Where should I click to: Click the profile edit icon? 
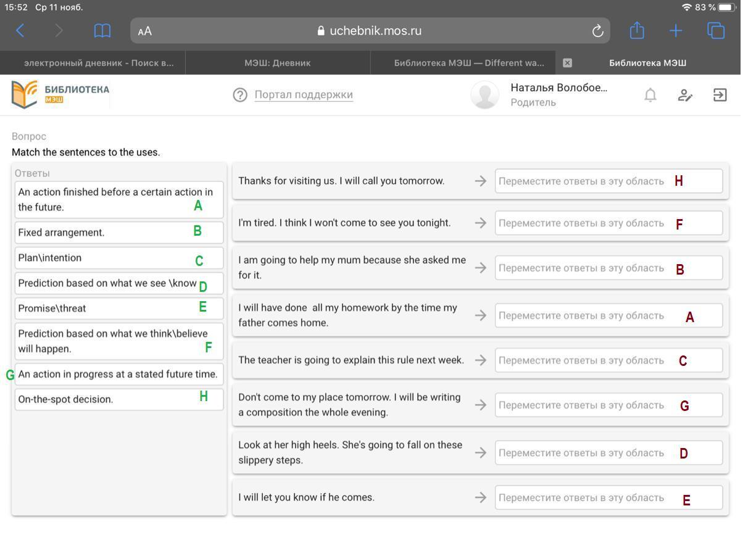coord(684,95)
